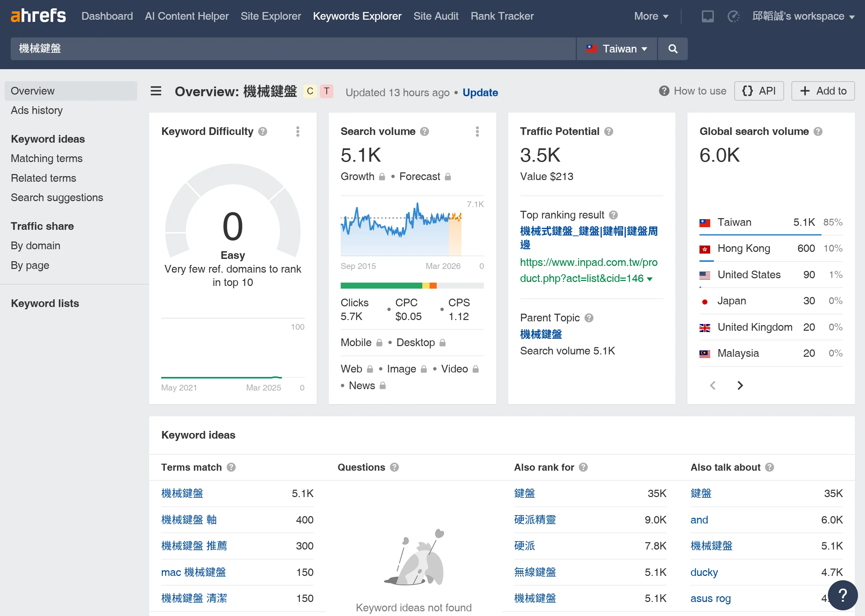The image size is (865, 616).
Task: Click the Update link near the page title
Action: pyautogui.click(x=480, y=93)
